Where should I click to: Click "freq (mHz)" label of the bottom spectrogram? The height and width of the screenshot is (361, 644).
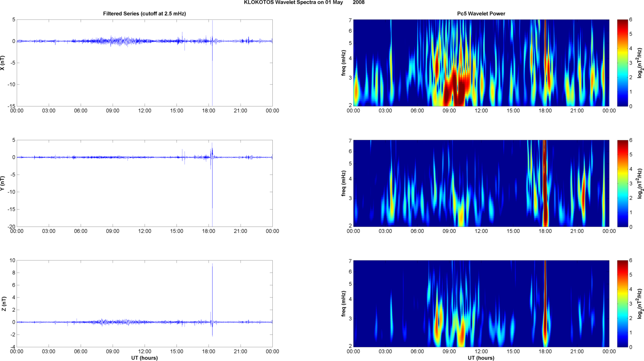(x=344, y=304)
